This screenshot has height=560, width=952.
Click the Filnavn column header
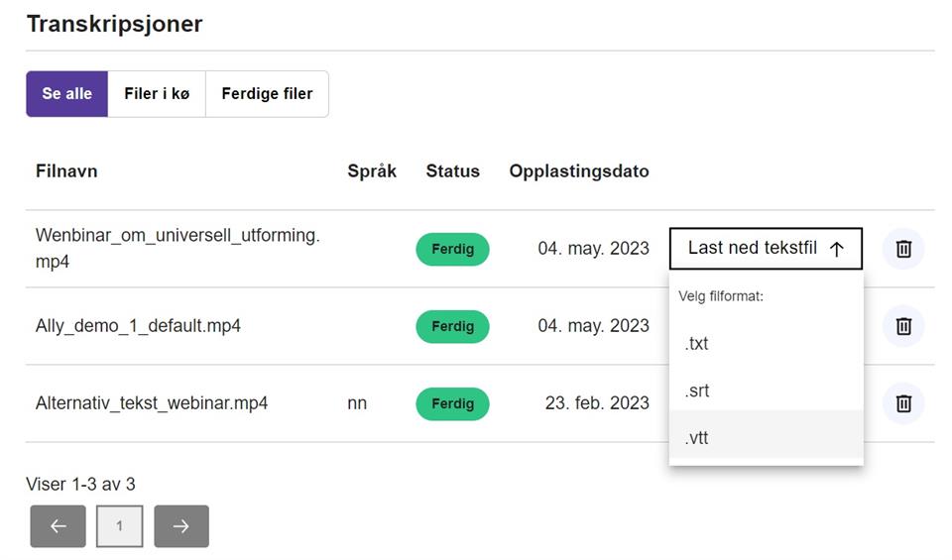pyautogui.click(x=66, y=171)
